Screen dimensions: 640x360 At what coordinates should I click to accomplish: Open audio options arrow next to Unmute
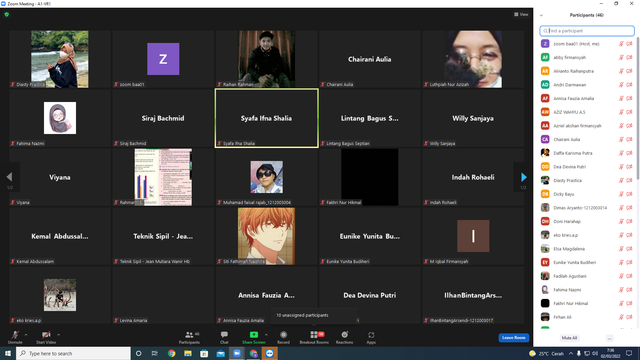coord(26,335)
